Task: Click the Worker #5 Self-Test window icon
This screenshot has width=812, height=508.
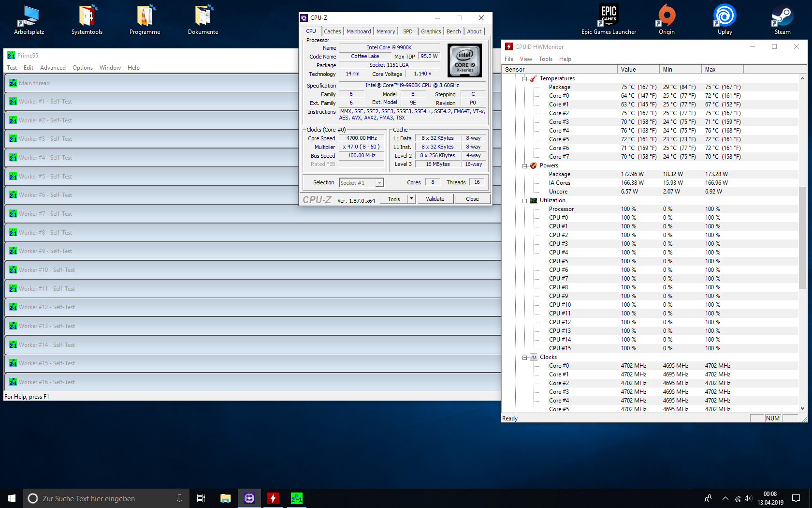Action: tap(13, 177)
